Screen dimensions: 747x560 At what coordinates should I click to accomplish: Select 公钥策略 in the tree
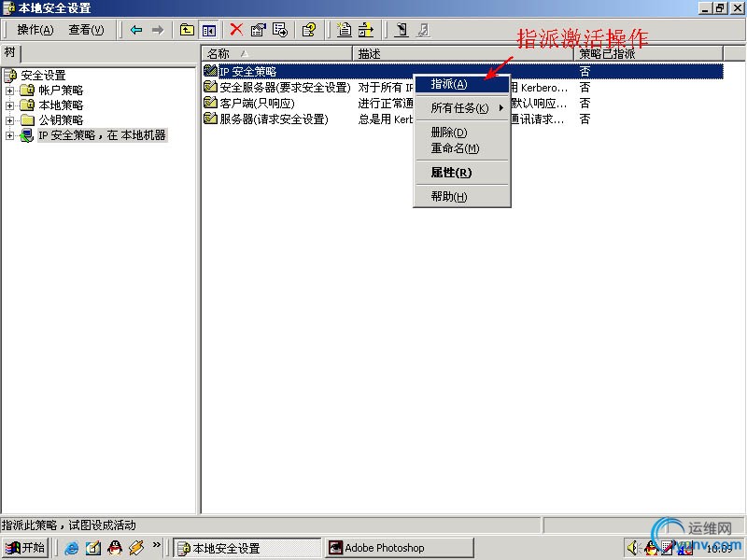[x=61, y=120]
